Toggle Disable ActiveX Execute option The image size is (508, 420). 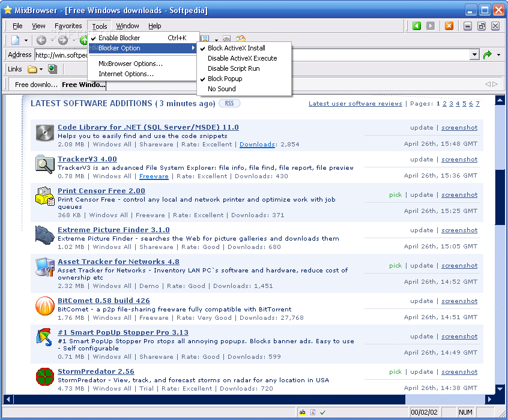click(244, 58)
